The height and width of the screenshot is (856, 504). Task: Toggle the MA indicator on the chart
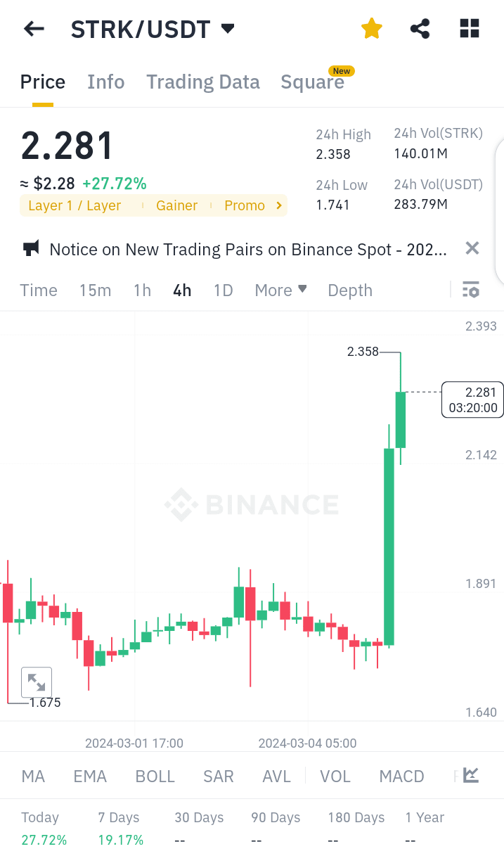32,775
